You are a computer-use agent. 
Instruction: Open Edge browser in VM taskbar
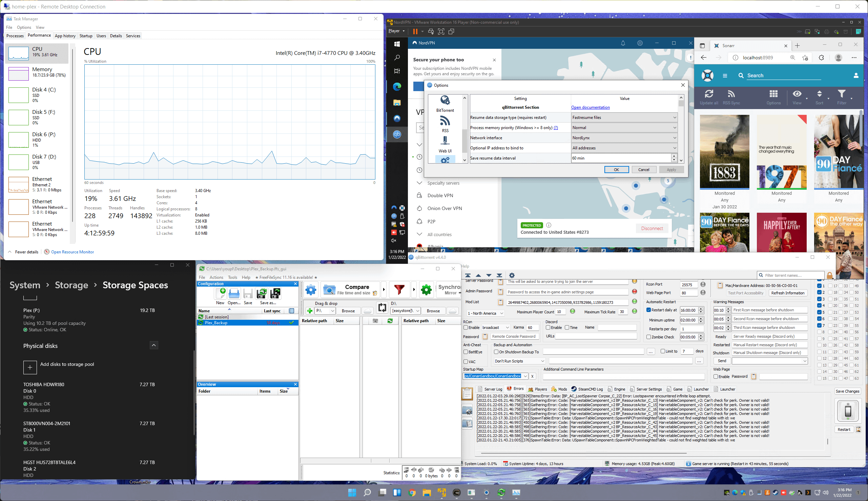(x=397, y=87)
